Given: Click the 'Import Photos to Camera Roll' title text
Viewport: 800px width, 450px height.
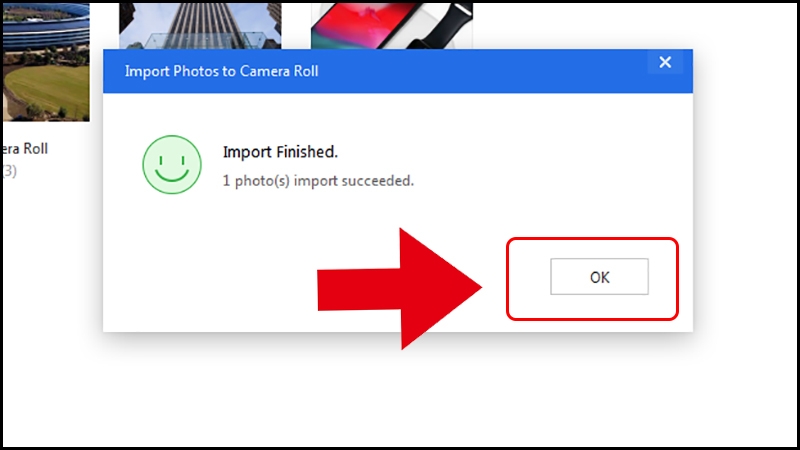Looking at the screenshot, I should tap(221, 71).
